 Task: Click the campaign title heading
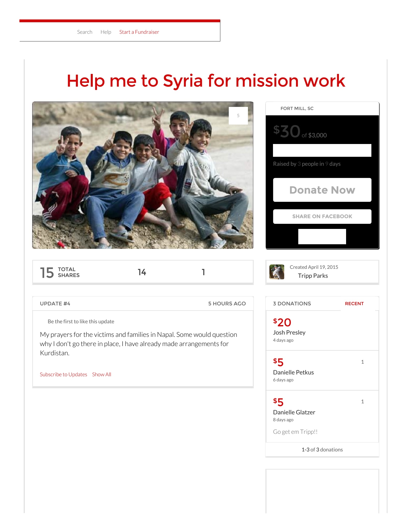[206, 81]
